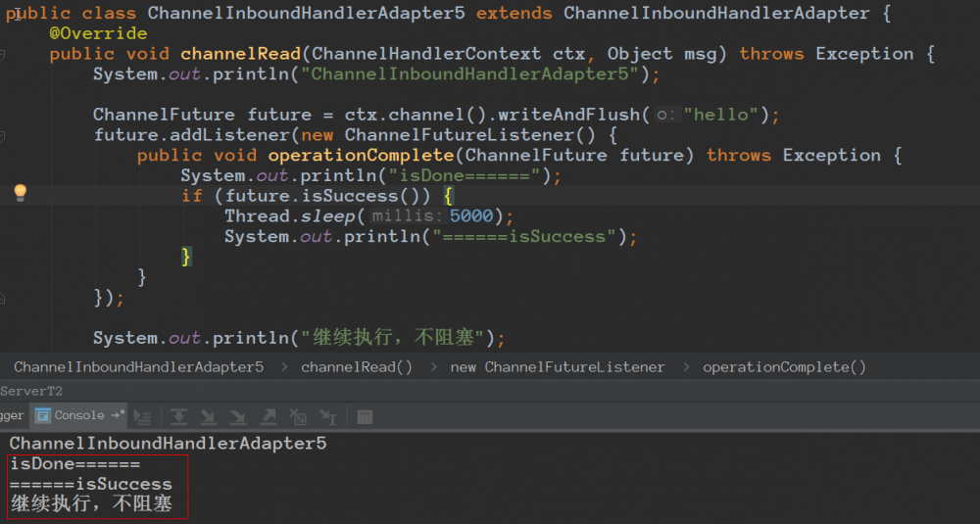Collapse the addListener line fold marker
Viewport: 980px width, 524px height.
click(x=3, y=136)
